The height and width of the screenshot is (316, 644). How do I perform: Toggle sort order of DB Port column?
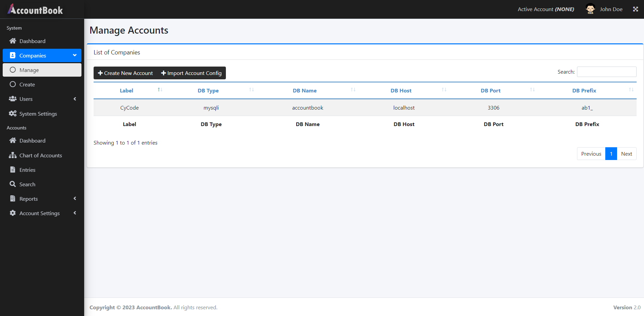pyautogui.click(x=490, y=90)
